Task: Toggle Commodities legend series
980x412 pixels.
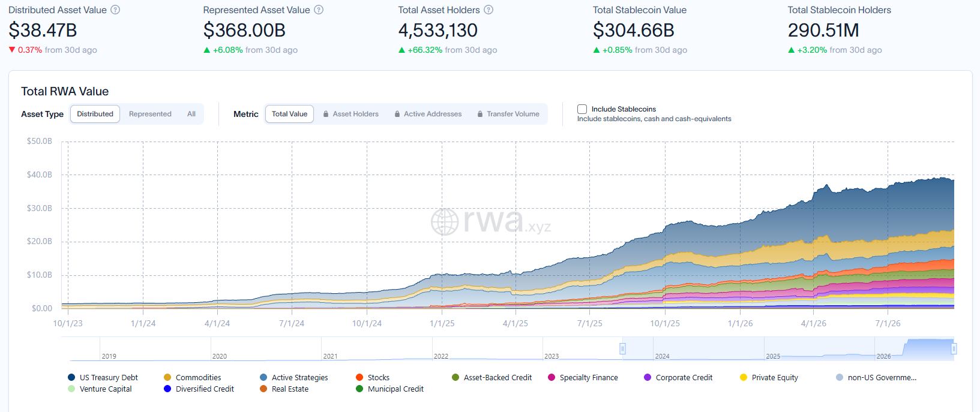Action: pyautogui.click(x=193, y=377)
